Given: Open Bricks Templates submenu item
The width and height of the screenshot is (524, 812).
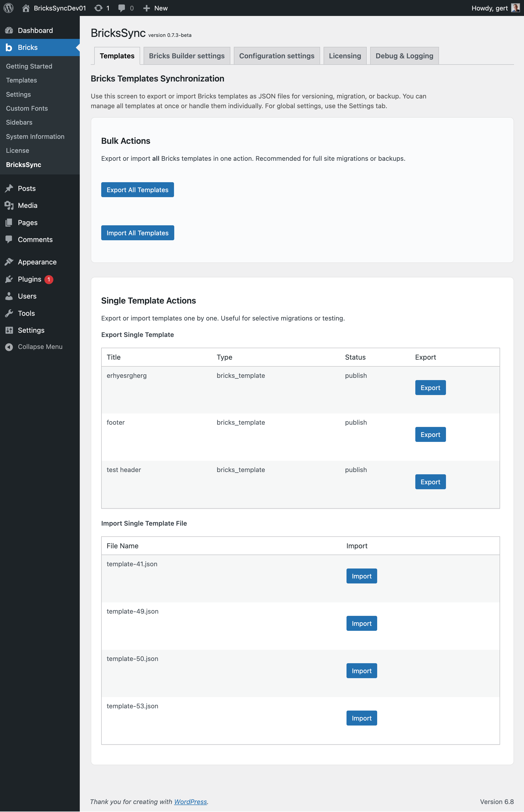Looking at the screenshot, I should [21, 80].
